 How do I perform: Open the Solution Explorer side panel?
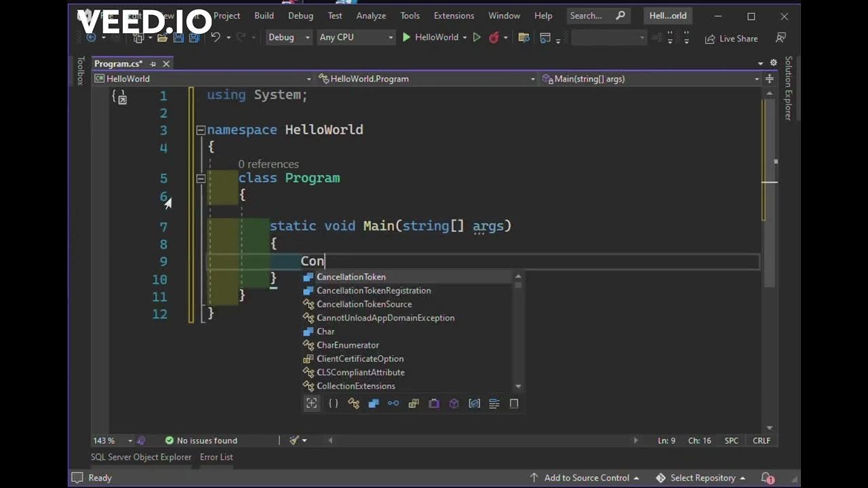(788, 88)
